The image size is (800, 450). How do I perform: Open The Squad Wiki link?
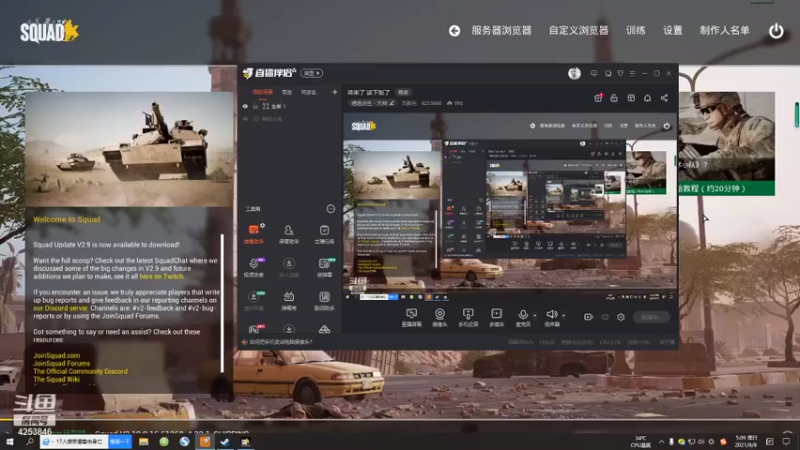56,380
